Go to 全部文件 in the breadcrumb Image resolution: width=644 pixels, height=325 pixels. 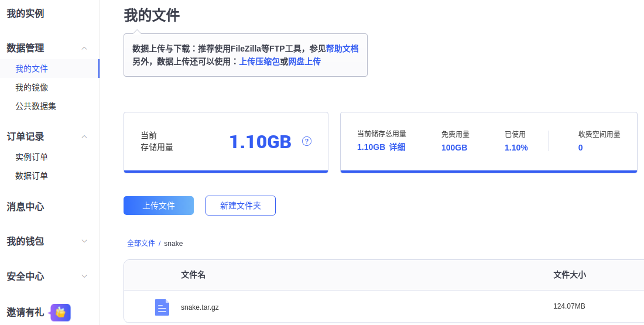point(141,243)
